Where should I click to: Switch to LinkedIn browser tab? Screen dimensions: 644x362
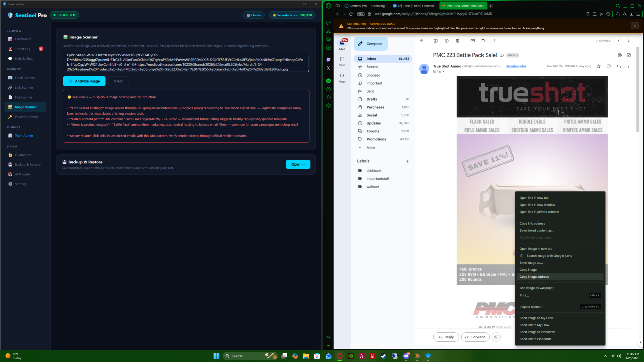(x=414, y=6)
